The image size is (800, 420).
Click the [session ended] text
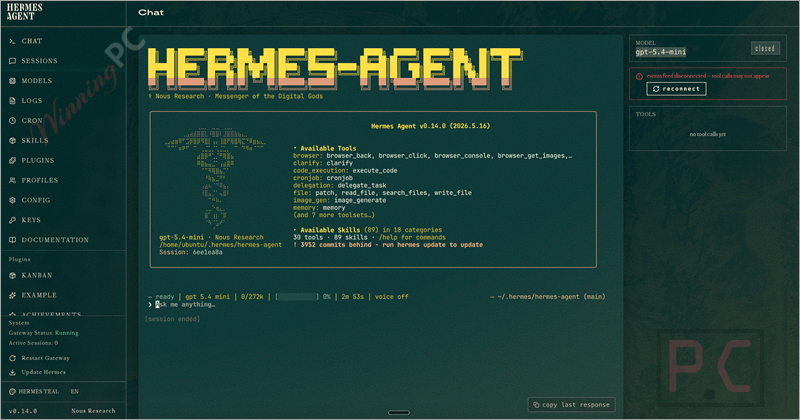[172, 319]
